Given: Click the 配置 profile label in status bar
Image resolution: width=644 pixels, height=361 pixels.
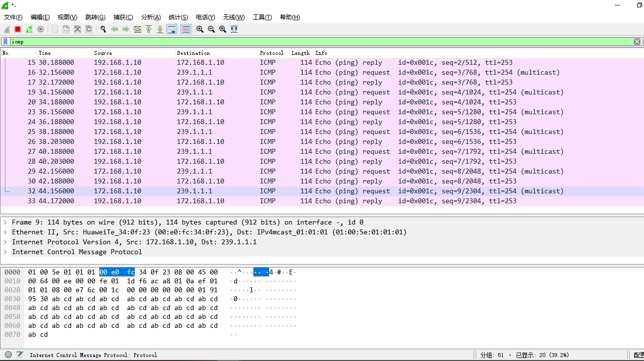Looking at the screenshot, I should coord(639,355).
